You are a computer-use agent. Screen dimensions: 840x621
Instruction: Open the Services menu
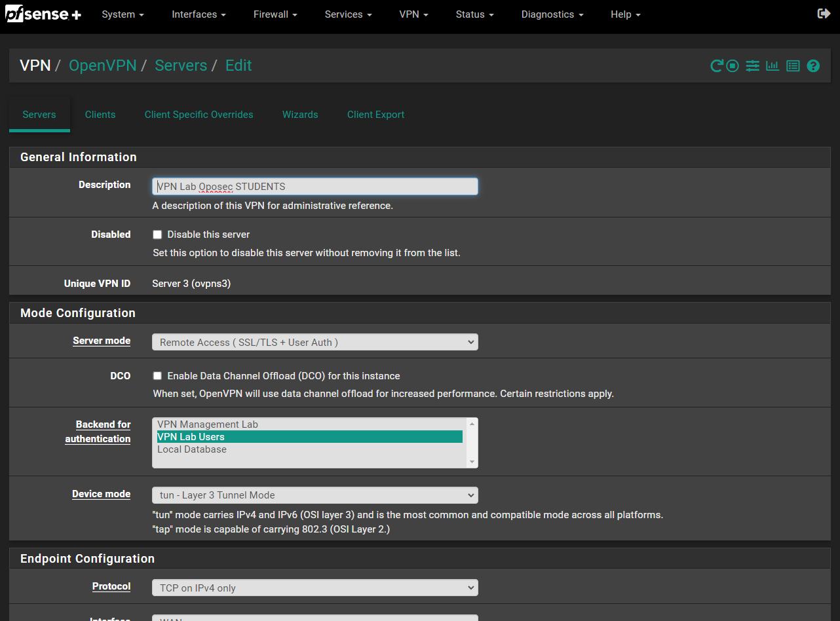click(x=348, y=14)
